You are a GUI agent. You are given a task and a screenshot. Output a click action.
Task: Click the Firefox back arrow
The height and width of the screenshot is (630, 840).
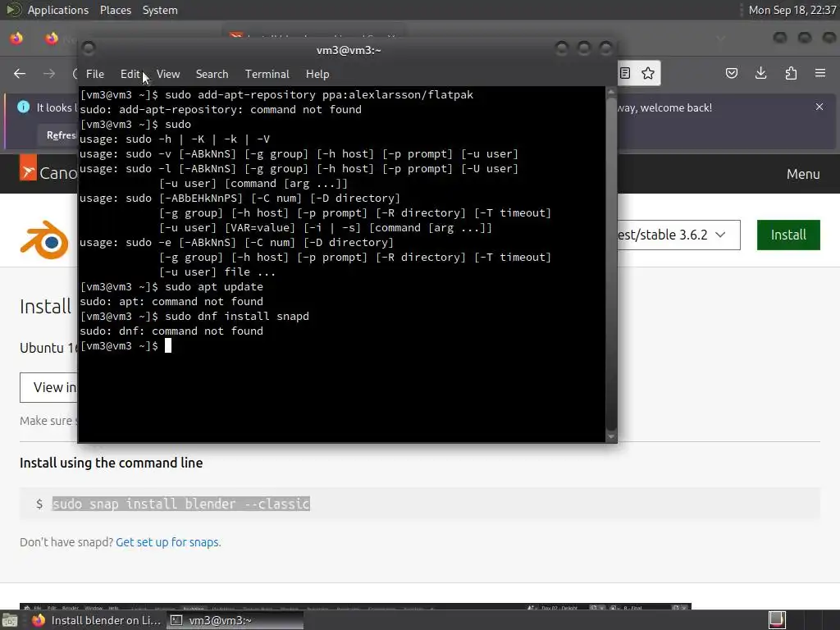click(20, 73)
